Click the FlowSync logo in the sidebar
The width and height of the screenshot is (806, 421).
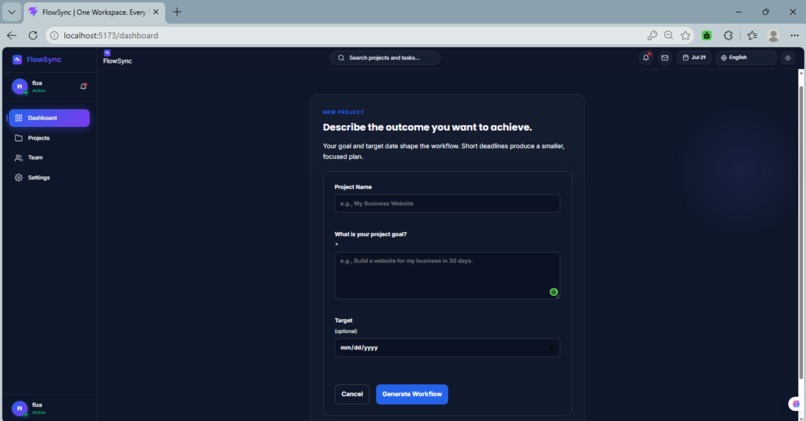click(x=36, y=60)
